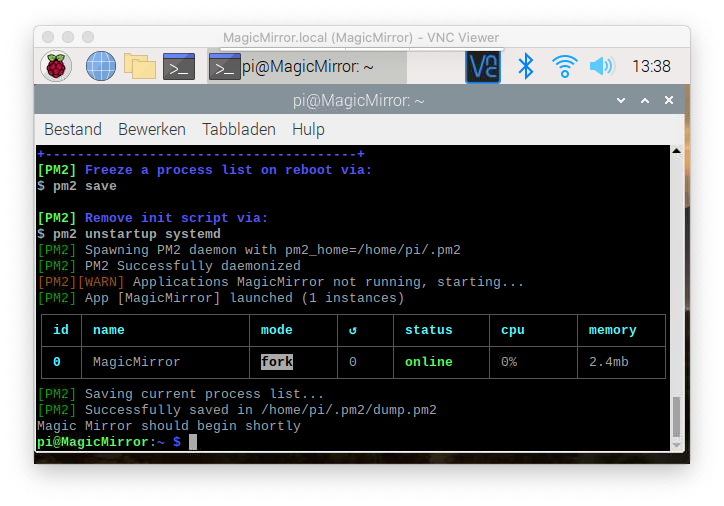Click the 'Saving current process list...' line
Image resolution: width=724 pixels, height=506 pixels.
pyautogui.click(x=181, y=394)
